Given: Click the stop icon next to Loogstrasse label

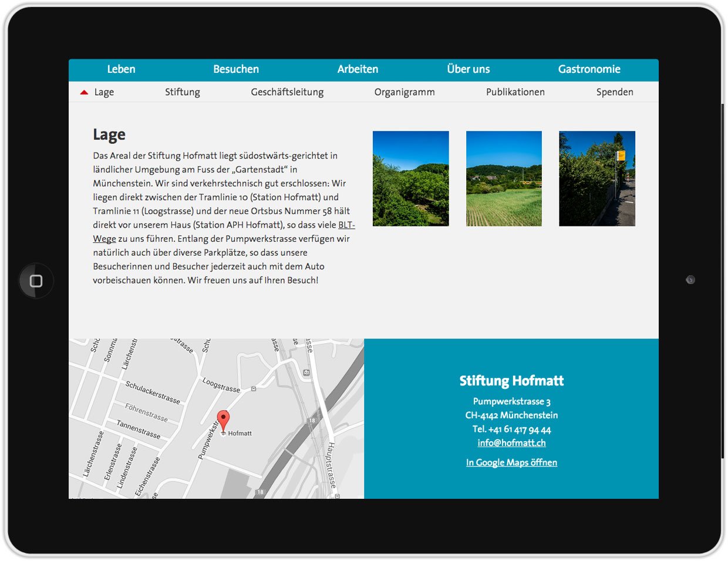Looking at the screenshot, I should click(254, 388).
